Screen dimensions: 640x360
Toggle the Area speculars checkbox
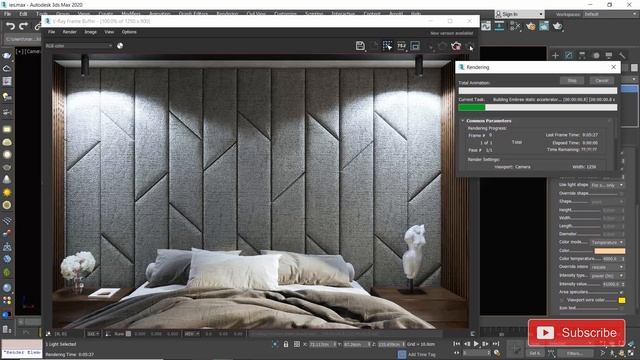pos(621,292)
